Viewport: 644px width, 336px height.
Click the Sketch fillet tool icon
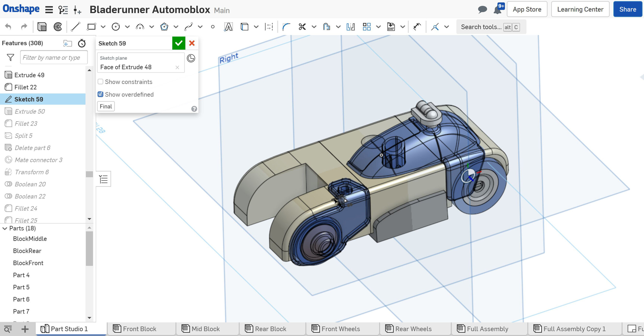point(286,27)
